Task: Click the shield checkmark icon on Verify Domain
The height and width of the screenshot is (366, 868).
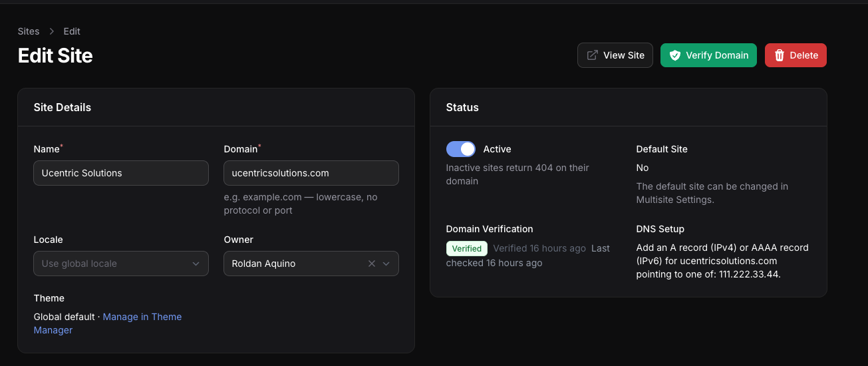Action: (x=674, y=55)
